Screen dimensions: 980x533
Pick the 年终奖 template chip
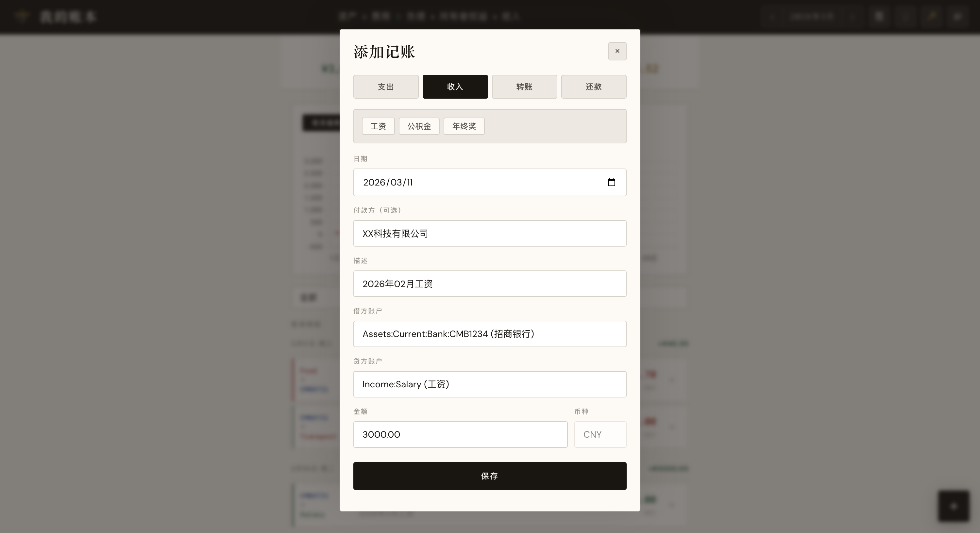464,126
